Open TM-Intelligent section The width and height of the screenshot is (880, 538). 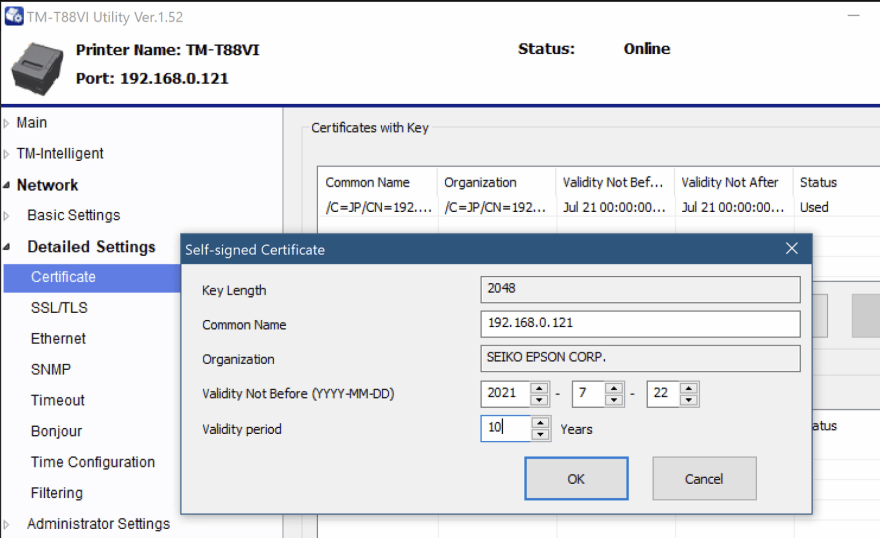tap(60, 153)
